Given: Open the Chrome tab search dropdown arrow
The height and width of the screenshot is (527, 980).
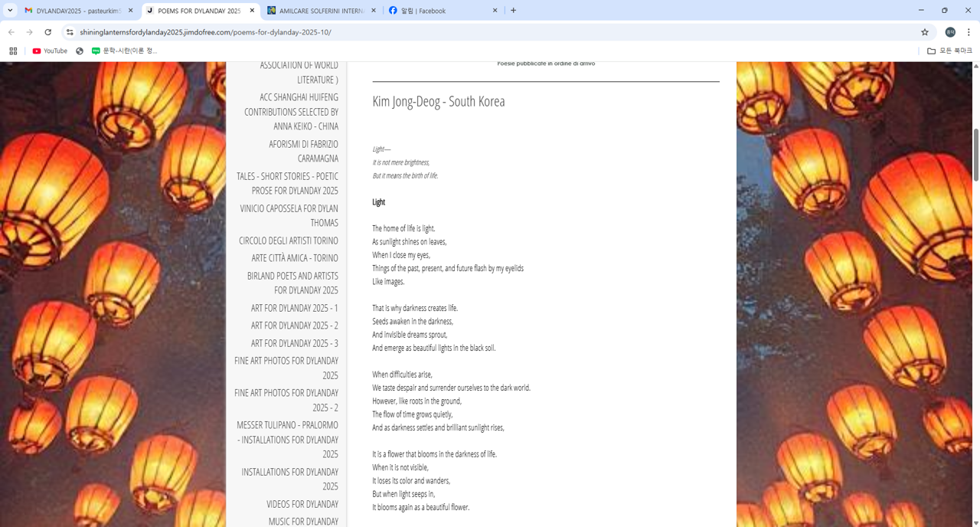Looking at the screenshot, I should [10, 11].
